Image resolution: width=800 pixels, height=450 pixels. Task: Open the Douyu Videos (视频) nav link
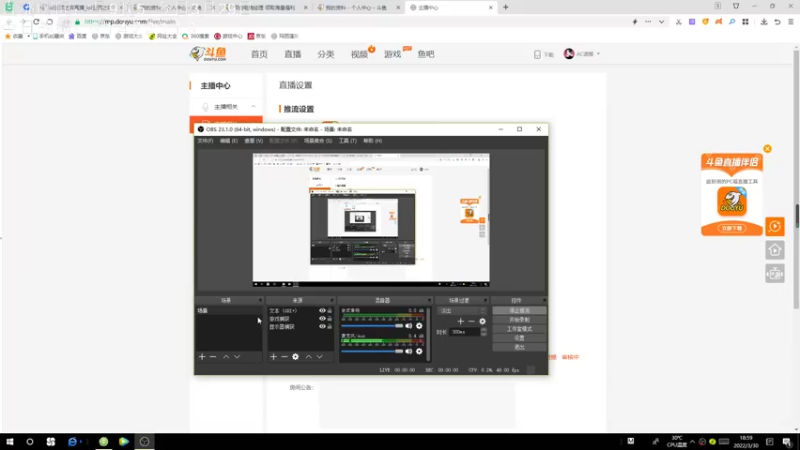[x=359, y=54]
